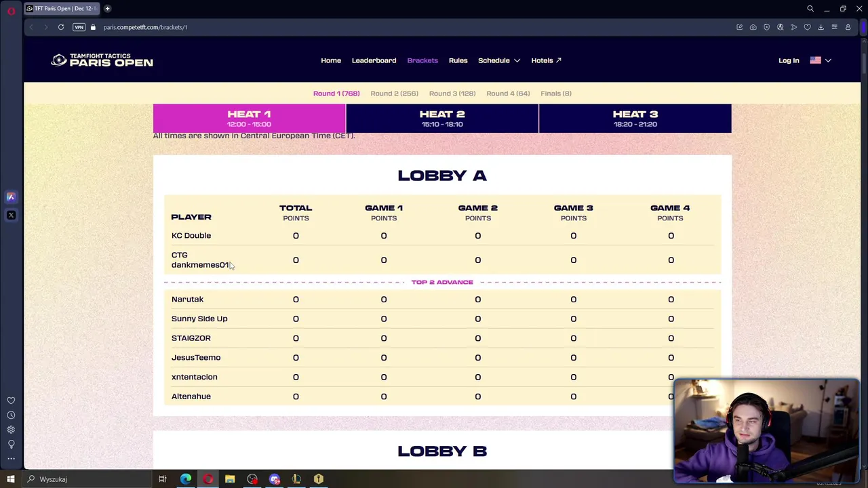Open the Rules page

pos(458,60)
